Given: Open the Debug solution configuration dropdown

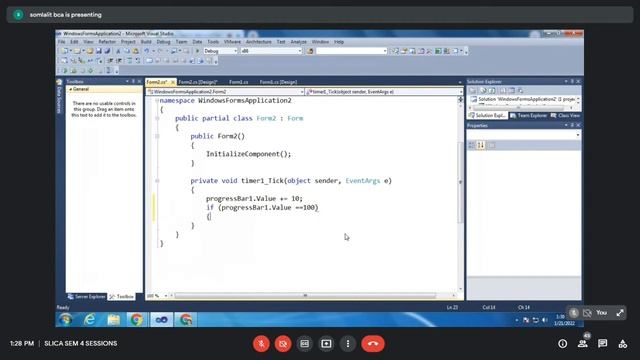Looking at the screenshot, I should [x=236, y=51].
